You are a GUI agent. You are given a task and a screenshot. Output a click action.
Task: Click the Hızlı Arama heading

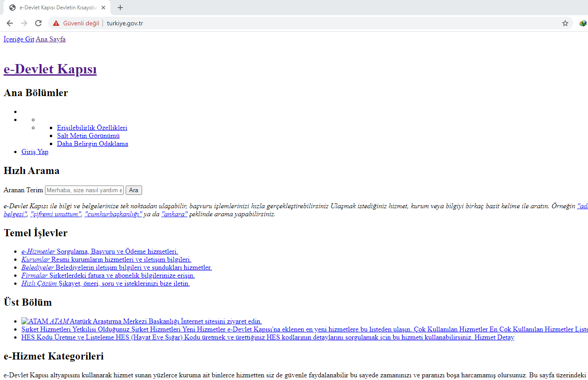tap(32, 170)
